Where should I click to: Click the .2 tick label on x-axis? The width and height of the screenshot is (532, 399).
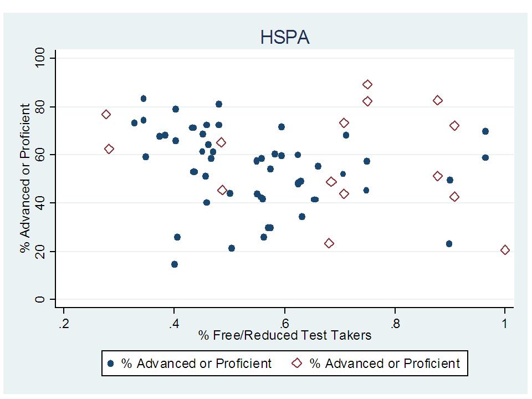[64, 323]
